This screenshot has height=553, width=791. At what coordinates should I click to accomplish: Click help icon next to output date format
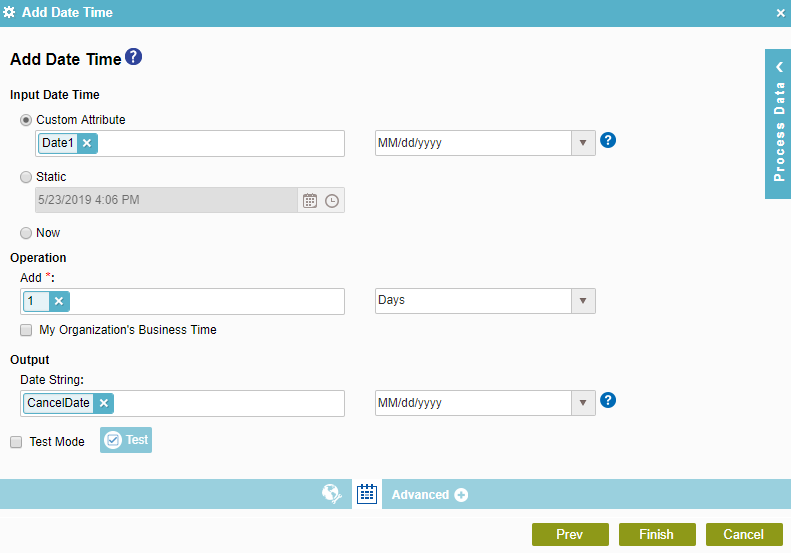click(607, 401)
